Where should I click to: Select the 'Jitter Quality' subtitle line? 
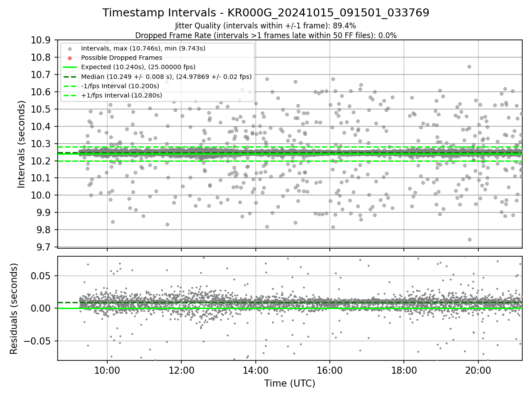[266, 26]
